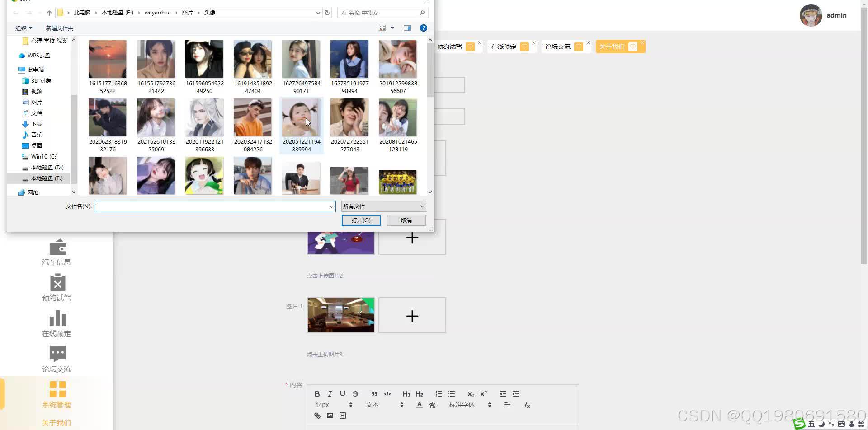Clear text formatting in the editor
Viewport: 868px width, 430px height.
pyautogui.click(x=526, y=405)
